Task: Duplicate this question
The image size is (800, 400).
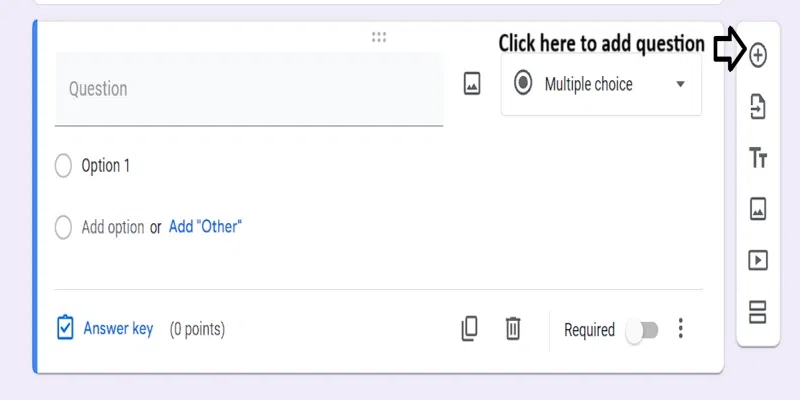Action: (x=469, y=329)
